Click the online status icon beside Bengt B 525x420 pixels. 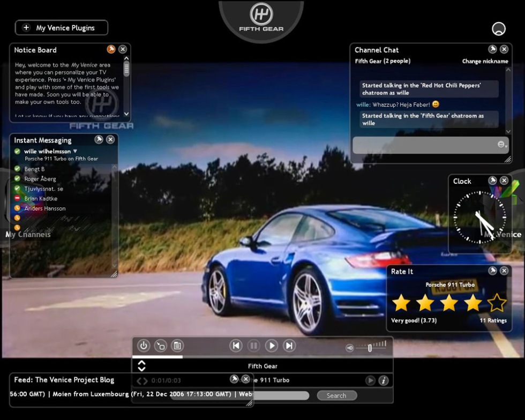point(17,169)
